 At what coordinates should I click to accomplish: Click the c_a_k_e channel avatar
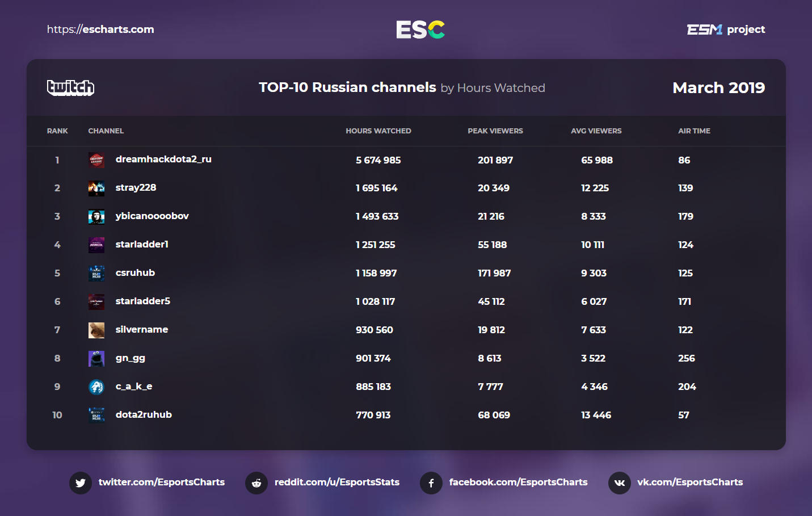tap(96, 387)
